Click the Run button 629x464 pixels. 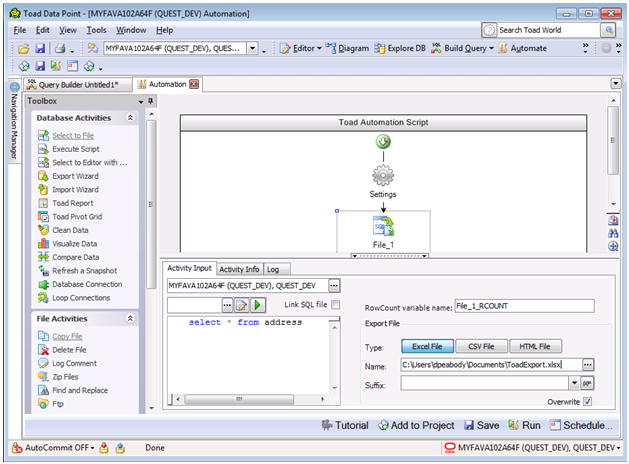pos(524,426)
